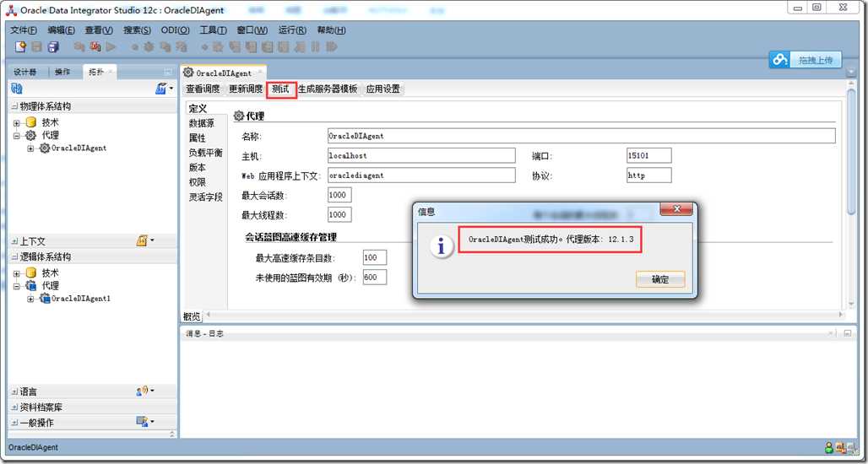
Task: Minimize the 消息 - 日志 panel
Action: 848,333
